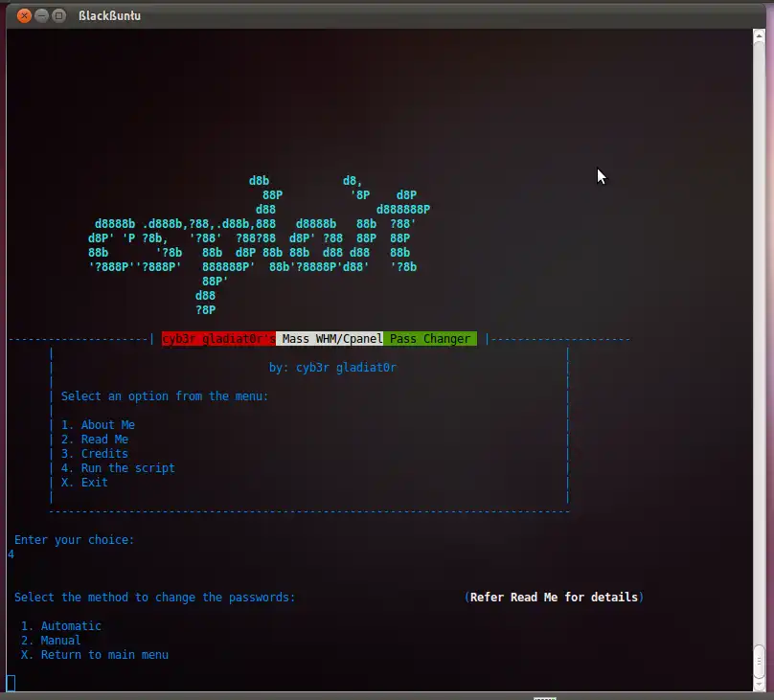Click the '4. Run the script' line
Image resolution: width=774 pixels, height=700 pixels.
118,467
